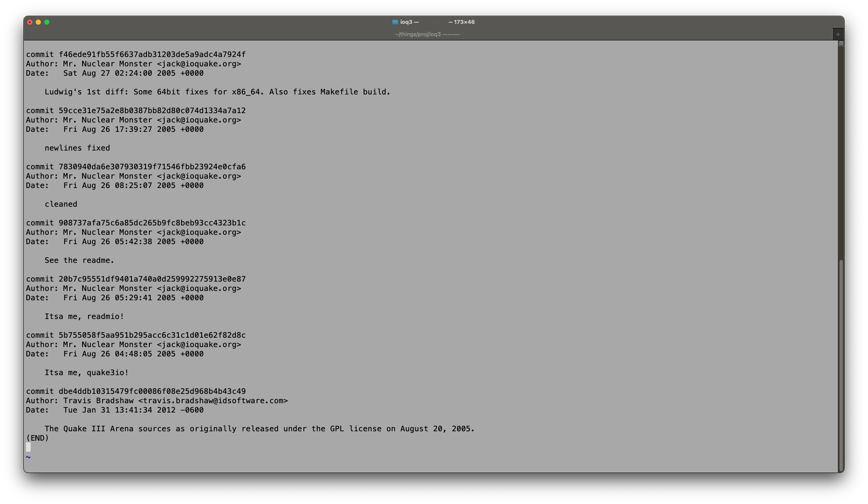
Task: Click the scrollbar top marker icon
Action: (x=841, y=43)
